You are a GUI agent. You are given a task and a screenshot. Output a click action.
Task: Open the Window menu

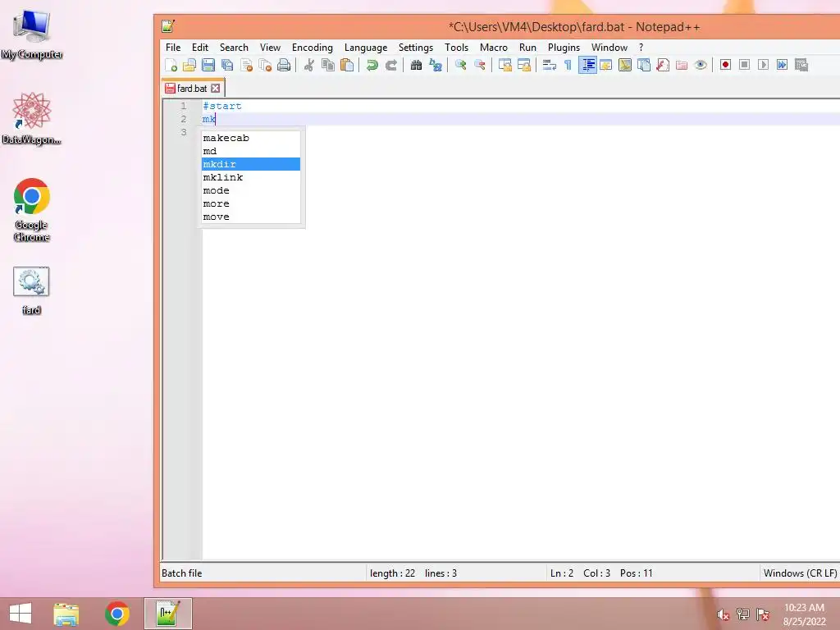click(609, 47)
